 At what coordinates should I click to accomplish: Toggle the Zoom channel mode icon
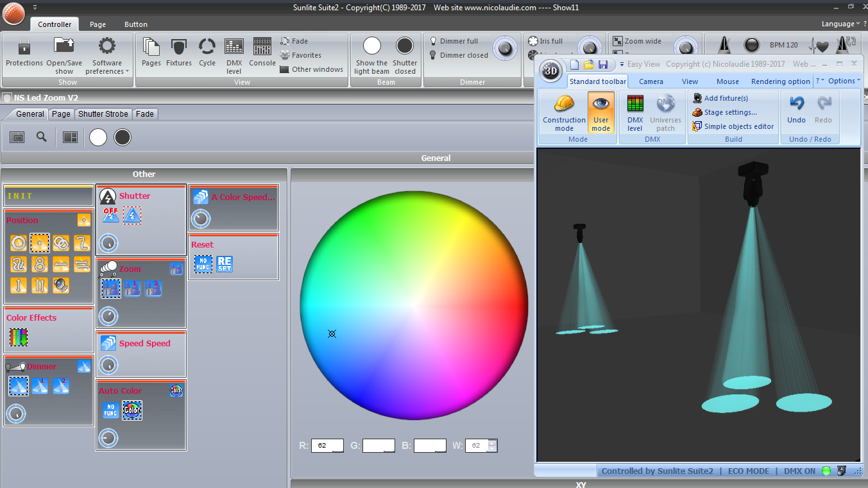176,269
